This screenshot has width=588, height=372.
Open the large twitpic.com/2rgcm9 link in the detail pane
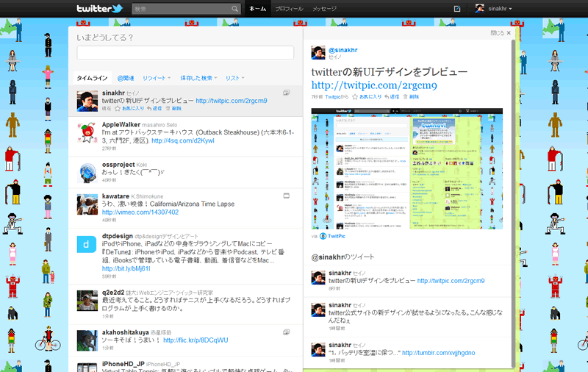point(374,85)
